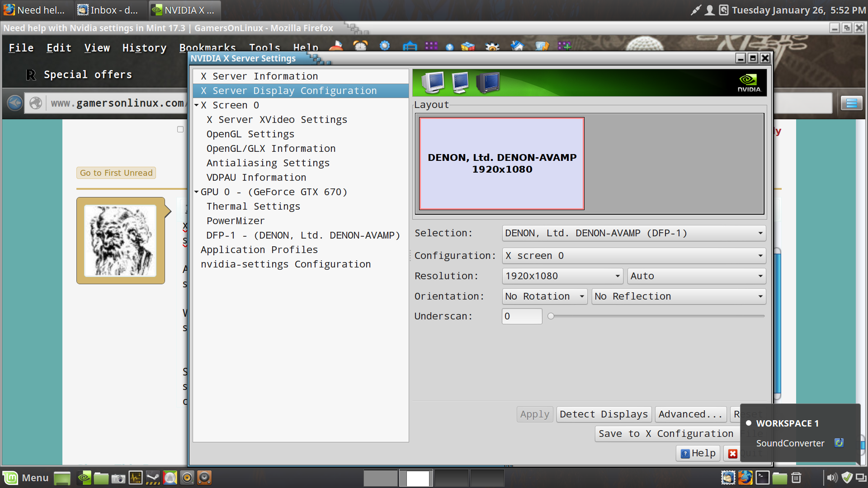Screen dimensions: 868x488
Task: Collapse the X Screen 0 tree node
Action: pos(197,105)
